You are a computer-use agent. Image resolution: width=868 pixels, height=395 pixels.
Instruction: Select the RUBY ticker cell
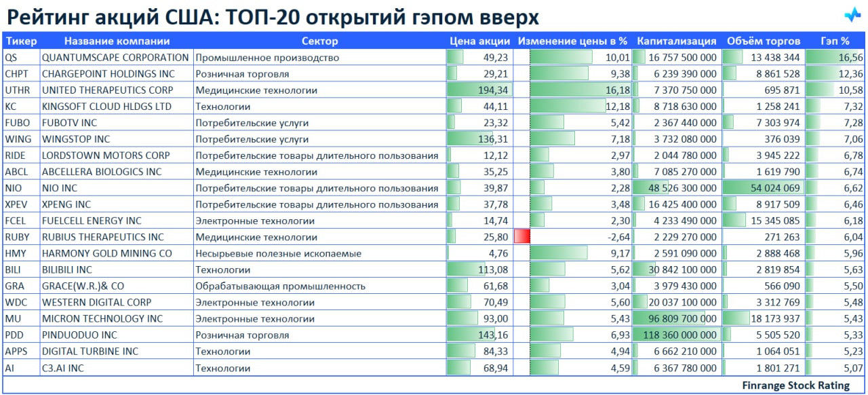(x=21, y=237)
